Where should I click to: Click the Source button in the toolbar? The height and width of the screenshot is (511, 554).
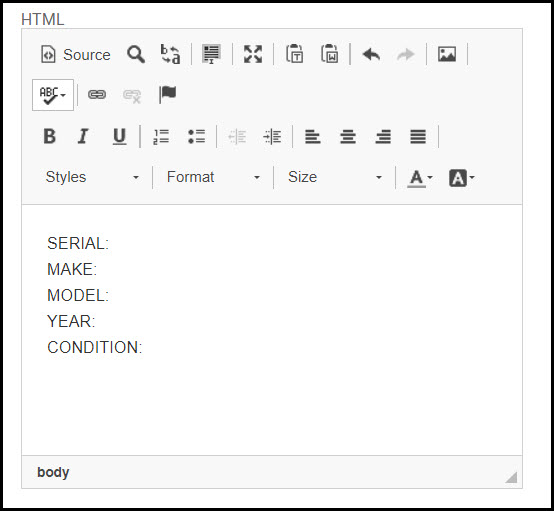coord(76,54)
